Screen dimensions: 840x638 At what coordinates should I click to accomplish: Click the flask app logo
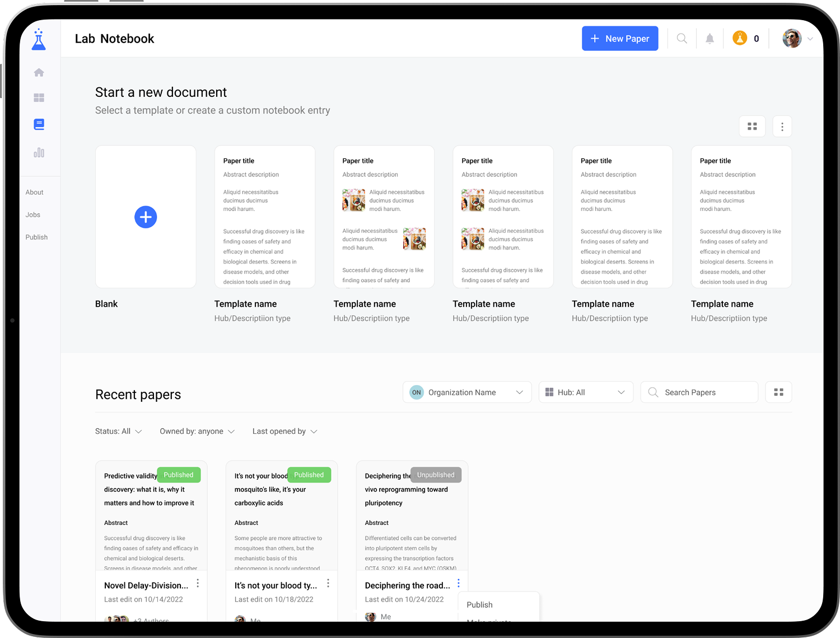coord(39,39)
